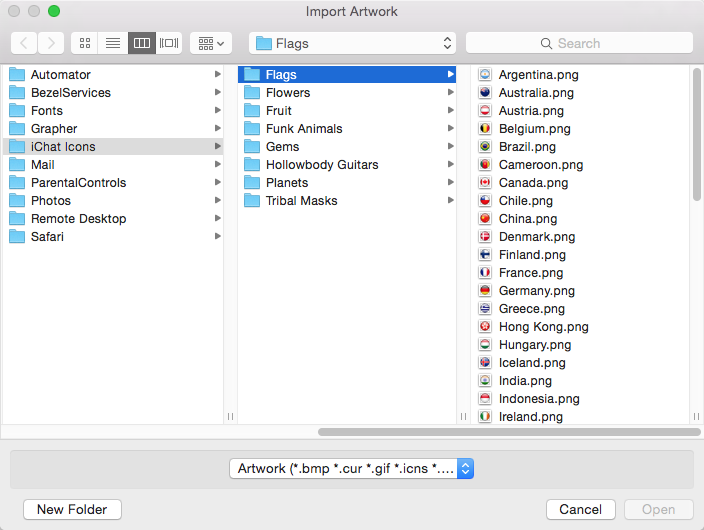The width and height of the screenshot is (704, 530).
Task: Select the file name Hong Kong.png
Action: click(544, 327)
